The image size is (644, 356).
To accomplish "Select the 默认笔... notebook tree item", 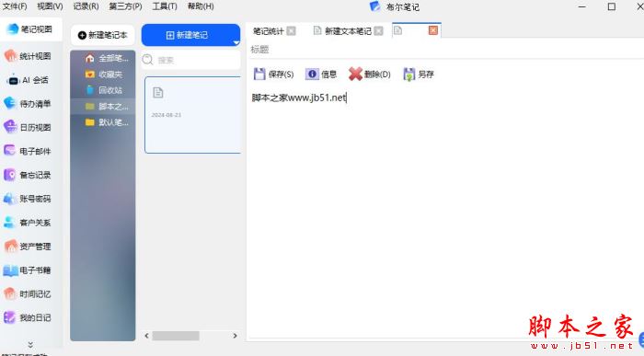I will point(103,122).
